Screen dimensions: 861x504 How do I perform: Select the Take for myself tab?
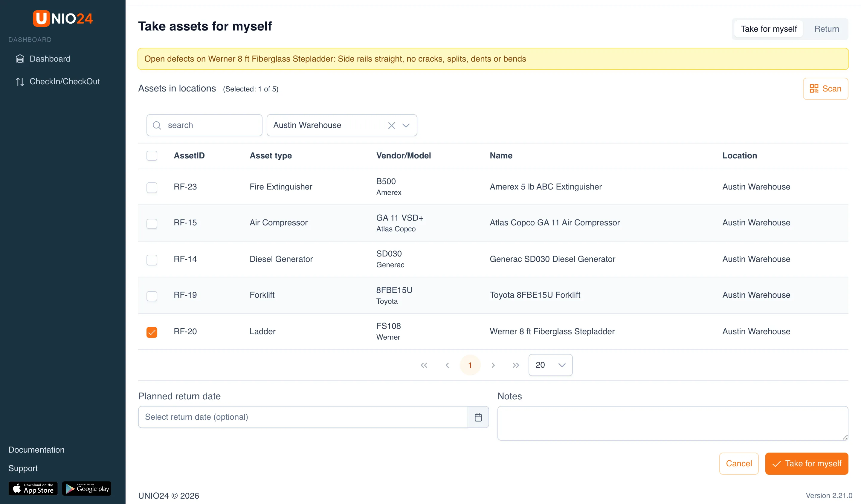pos(768,29)
